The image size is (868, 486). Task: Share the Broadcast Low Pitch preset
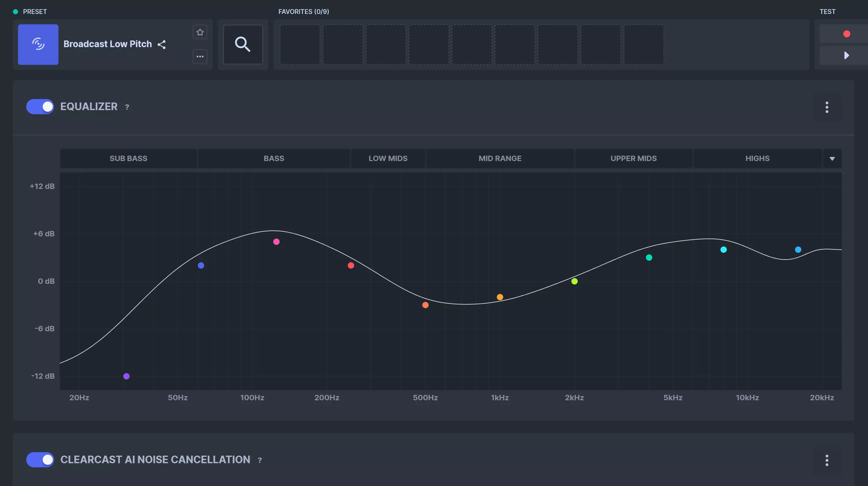[162, 45]
